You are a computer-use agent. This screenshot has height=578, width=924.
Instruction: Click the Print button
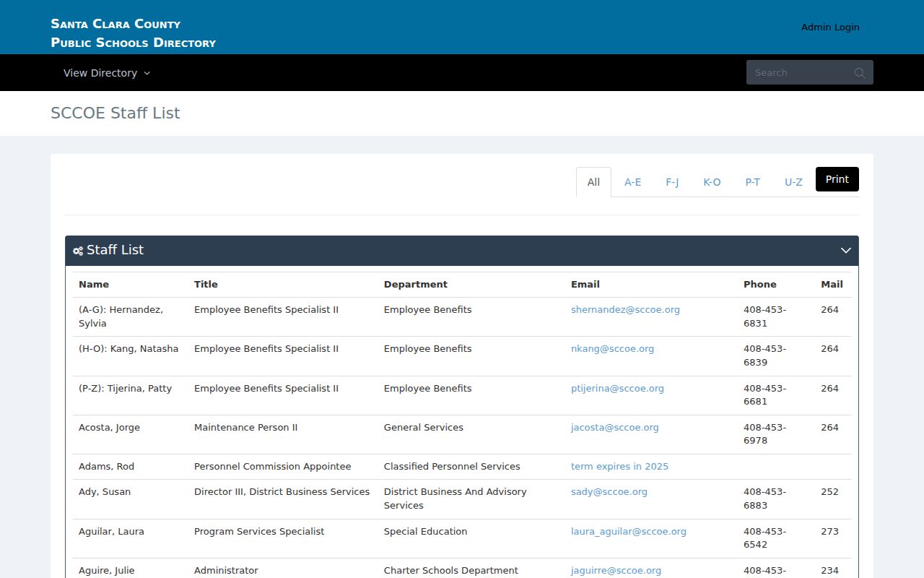[x=837, y=179]
